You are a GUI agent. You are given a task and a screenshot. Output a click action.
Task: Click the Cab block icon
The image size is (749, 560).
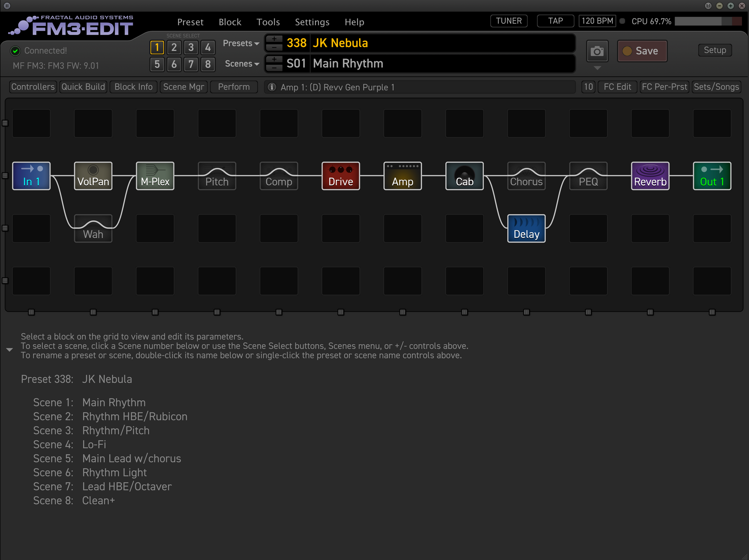tap(465, 176)
